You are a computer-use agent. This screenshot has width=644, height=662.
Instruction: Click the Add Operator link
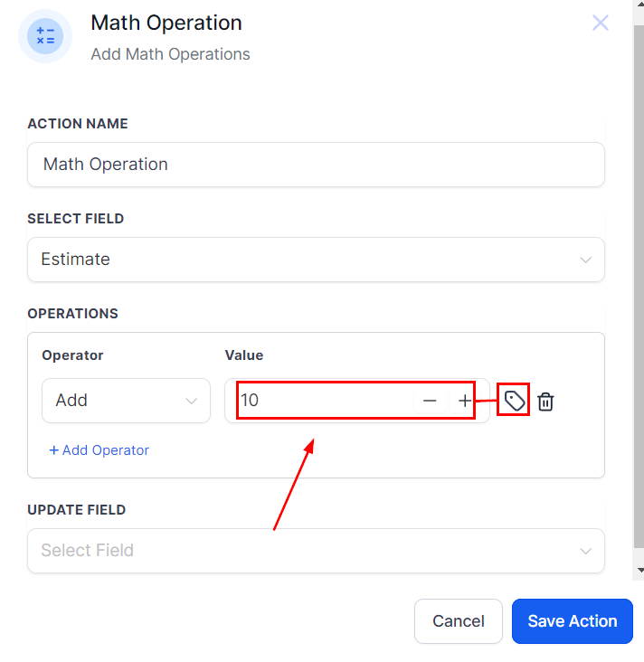coord(99,450)
